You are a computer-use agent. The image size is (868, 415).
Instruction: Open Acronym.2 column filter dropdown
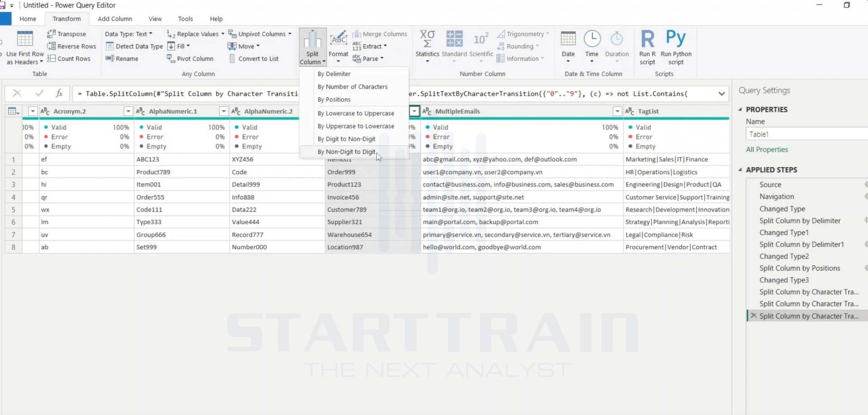click(x=128, y=111)
